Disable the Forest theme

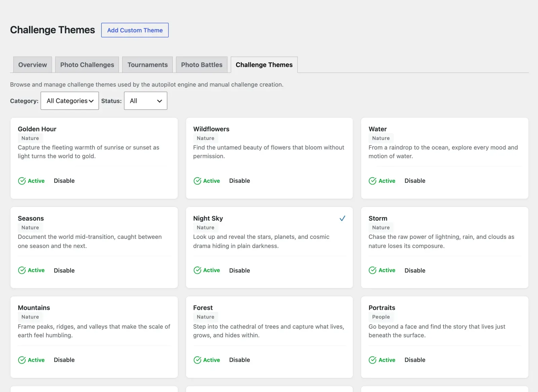click(239, 360)
